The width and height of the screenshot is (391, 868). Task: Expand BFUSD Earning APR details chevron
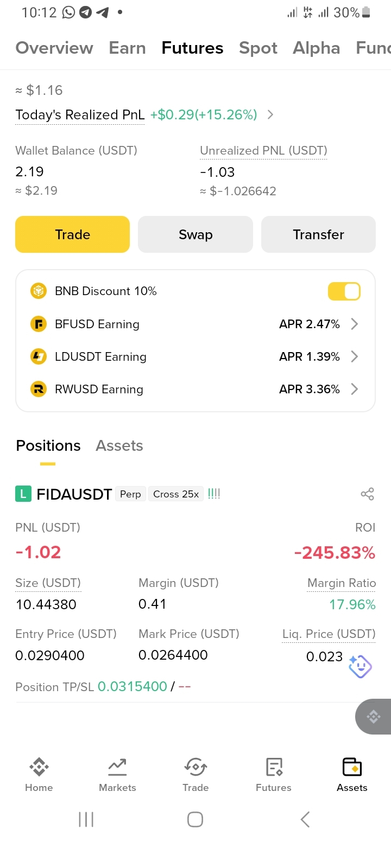(x=355, y=324)
